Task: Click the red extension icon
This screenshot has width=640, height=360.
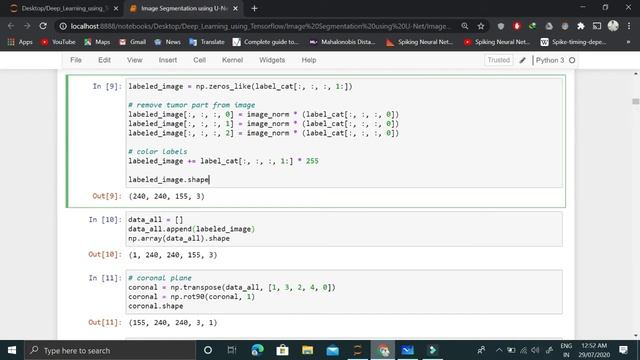Action: click(517, 26)
